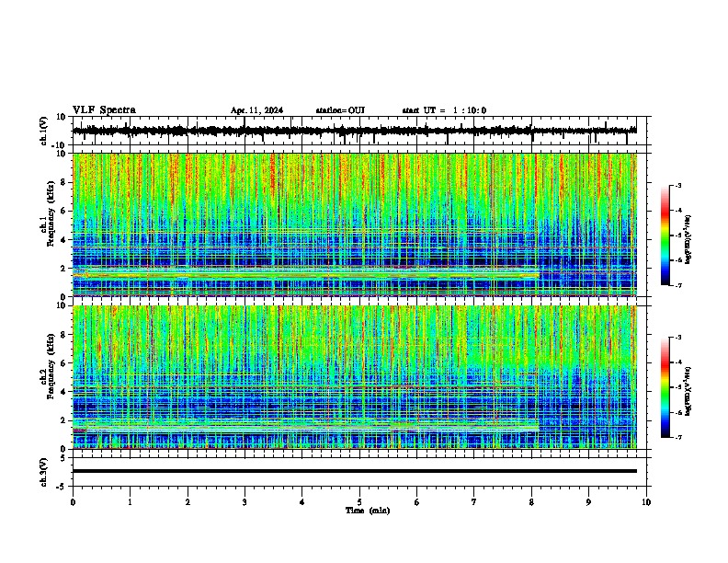Click the "VLF Spectra" title text
The height and width of the screenshot is (563, 728).
pos(104,110)
